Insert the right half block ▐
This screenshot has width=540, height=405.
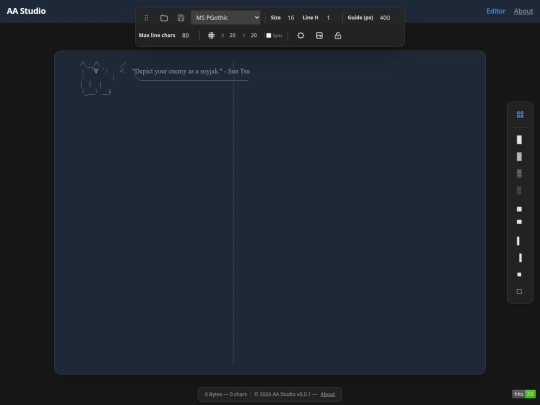(x=520, y=258)
